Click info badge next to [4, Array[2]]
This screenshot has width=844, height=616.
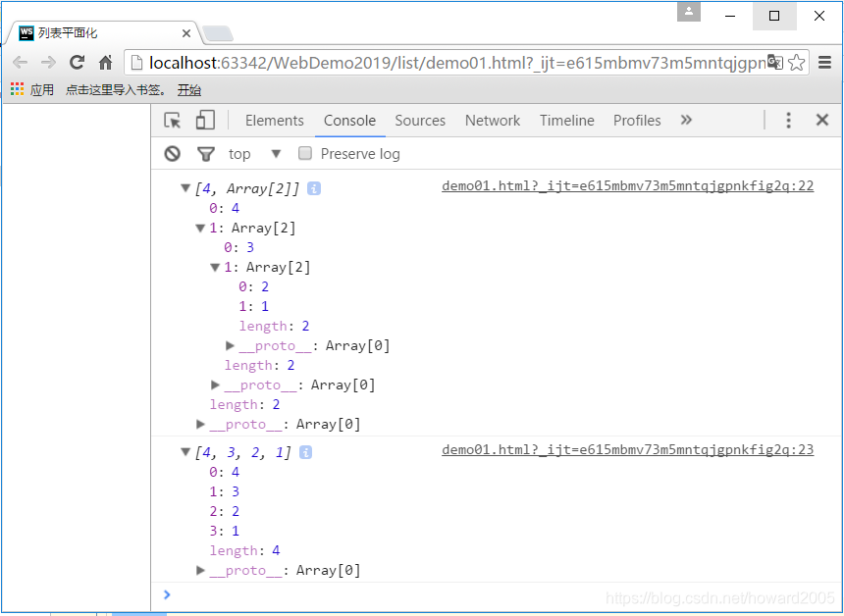click(314, 188)
